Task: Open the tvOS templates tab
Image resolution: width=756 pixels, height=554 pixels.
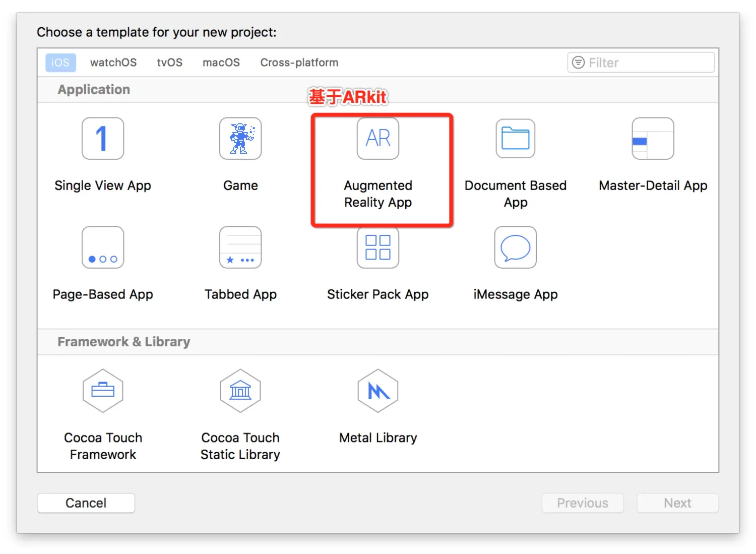Action: [x=169, y=63]
